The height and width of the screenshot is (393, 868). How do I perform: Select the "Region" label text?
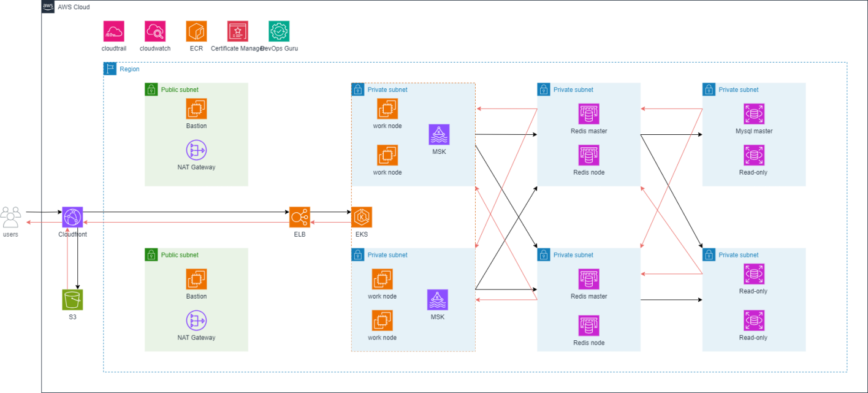click(129, 69)
